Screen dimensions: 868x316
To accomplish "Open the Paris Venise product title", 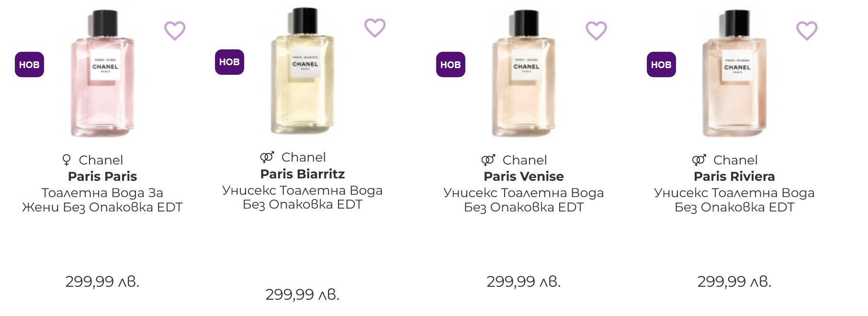I will 524,176.
